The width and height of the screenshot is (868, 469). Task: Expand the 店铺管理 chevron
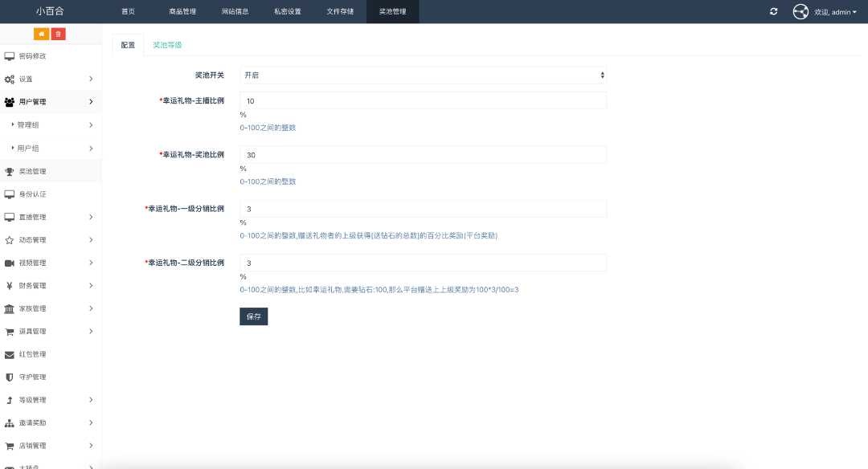coord(91,446)
